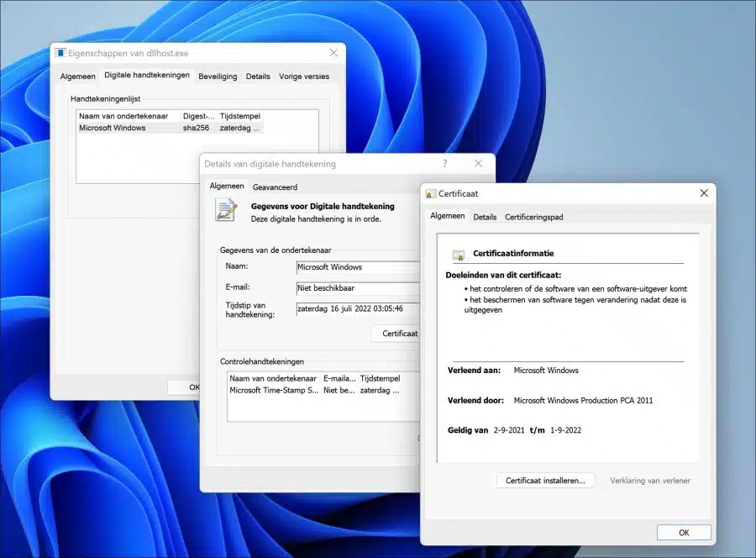Close the Details van digitale handtekening dialog

click(478, 164)
